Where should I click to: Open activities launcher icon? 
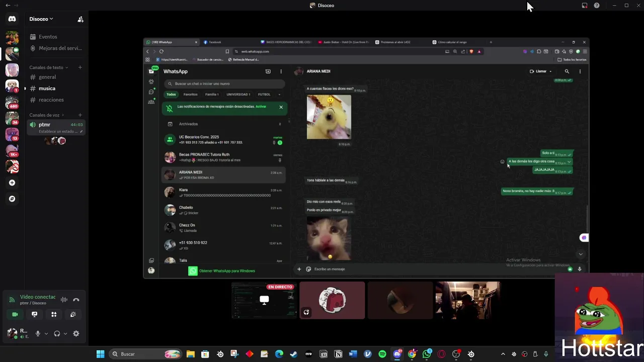pos(54,314)
